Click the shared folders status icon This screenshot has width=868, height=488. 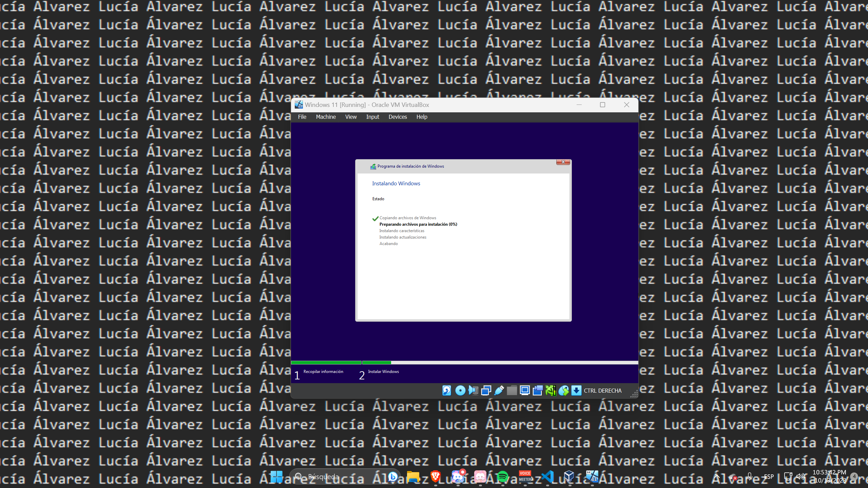click(x=512, y=391)
